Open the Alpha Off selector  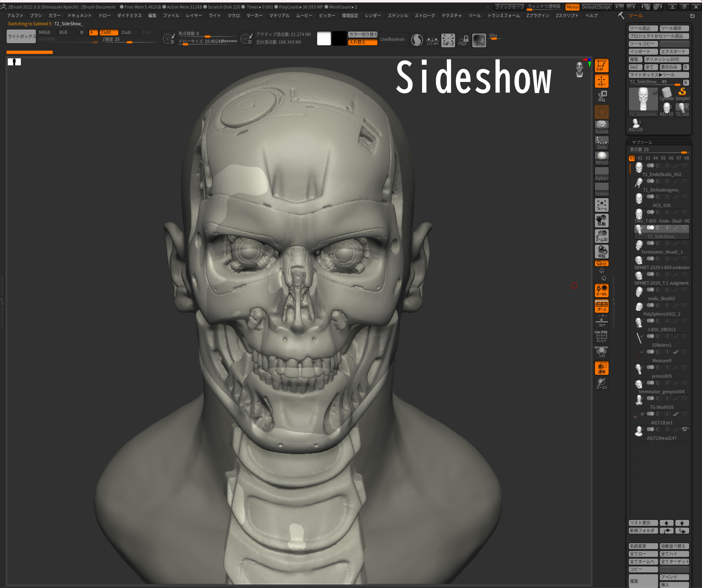click(x=601, y=174)
